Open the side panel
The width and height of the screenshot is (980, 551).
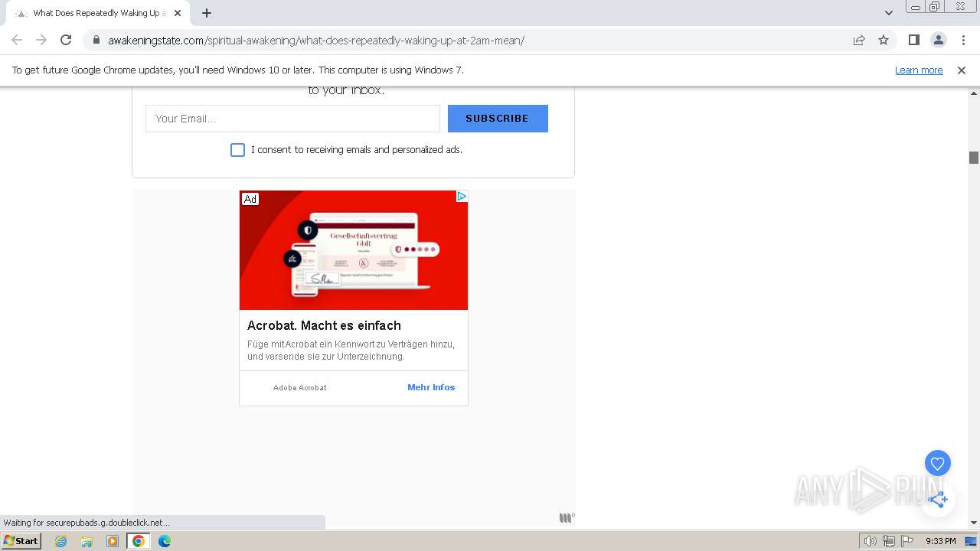click(x=913, y=40)
